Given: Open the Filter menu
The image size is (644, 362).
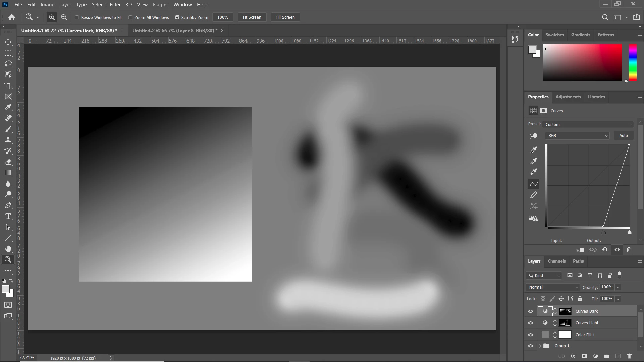Looking at the screenshot, I should (115, 5).
